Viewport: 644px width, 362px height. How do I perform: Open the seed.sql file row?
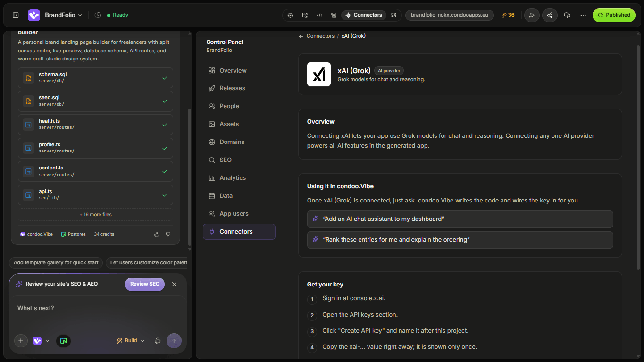[x=95, y=101]
